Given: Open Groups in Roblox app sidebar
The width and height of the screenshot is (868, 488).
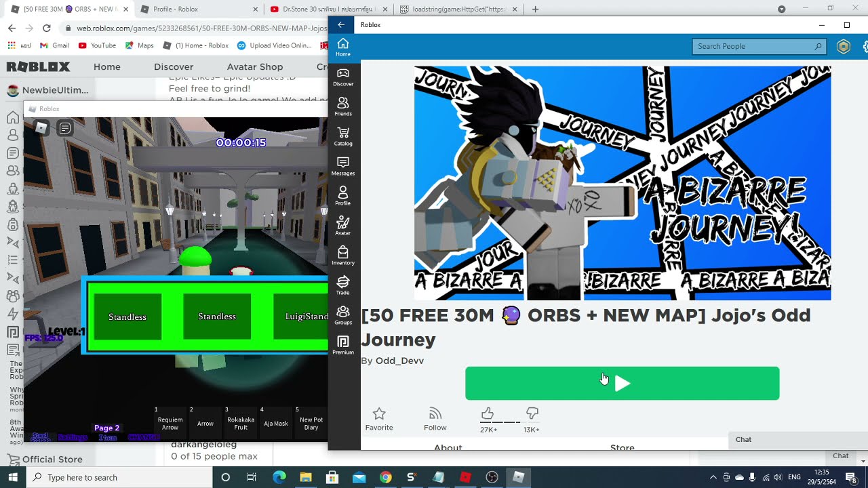Looking at the screenshot, I should pyautogui.click(x=343, y=316).
